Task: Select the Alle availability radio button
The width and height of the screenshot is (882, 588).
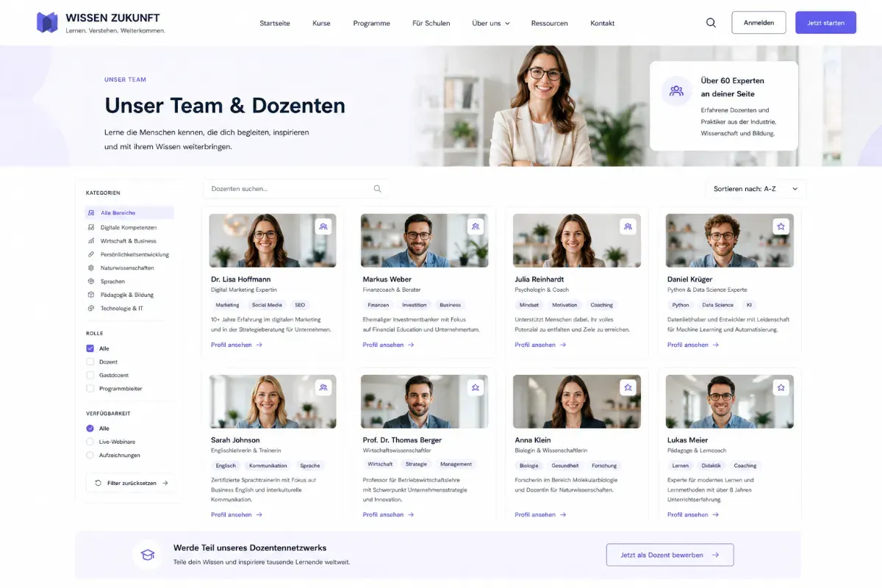Action: coord(90,429)
